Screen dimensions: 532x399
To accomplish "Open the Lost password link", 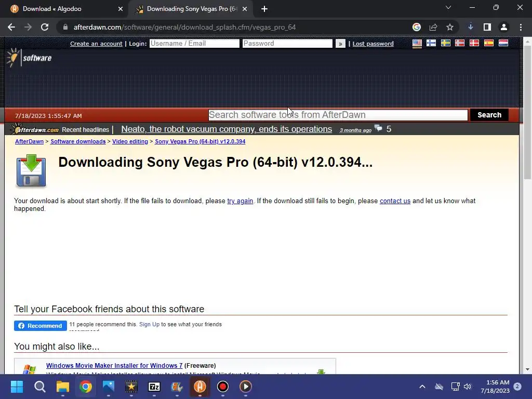I will pyautogui.click(x=373, y=44).
